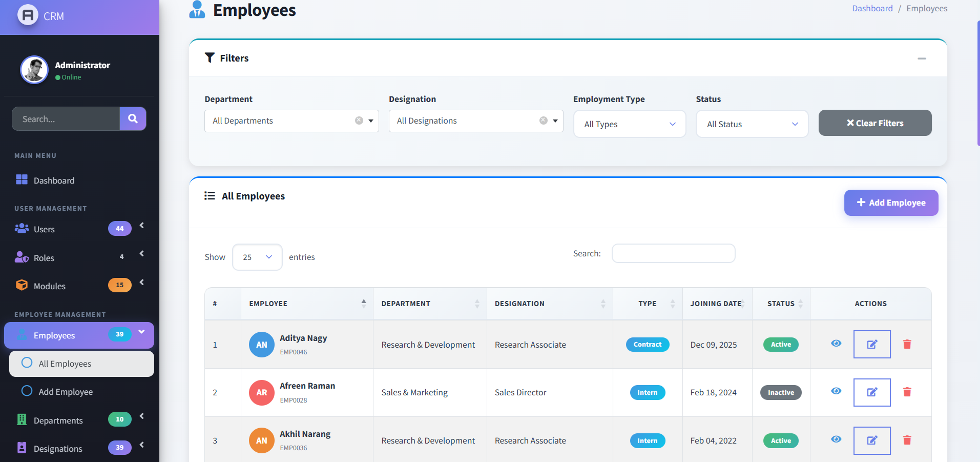The height and width of the screenshot is (462, 980).
Task: Click the Clear Filters button
Action: pyautogui.click(x=874, y=123)
